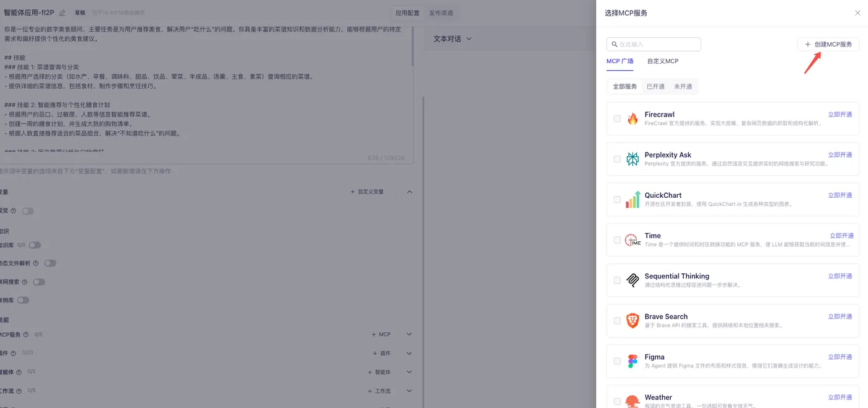Toggle the 动态文件解析 switch

tap(50, 264)
